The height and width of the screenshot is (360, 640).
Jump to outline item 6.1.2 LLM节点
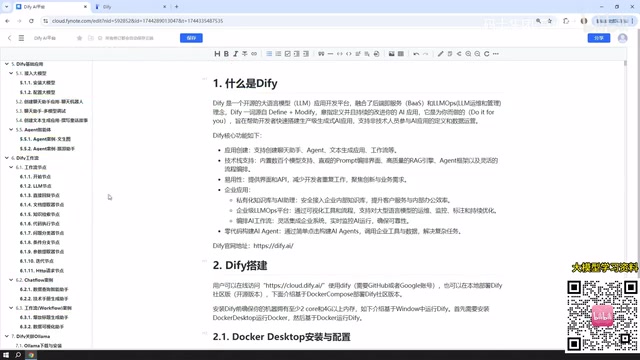(x=36, y=186)
